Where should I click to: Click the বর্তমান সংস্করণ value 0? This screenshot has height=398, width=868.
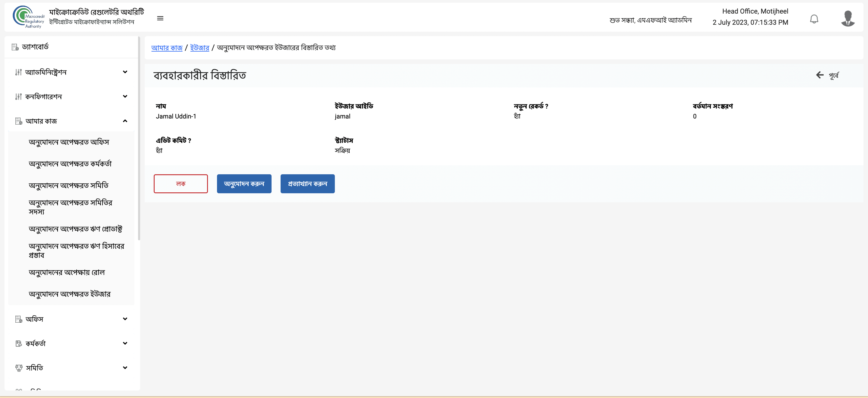pyautogui.click(x=694, y=116)
